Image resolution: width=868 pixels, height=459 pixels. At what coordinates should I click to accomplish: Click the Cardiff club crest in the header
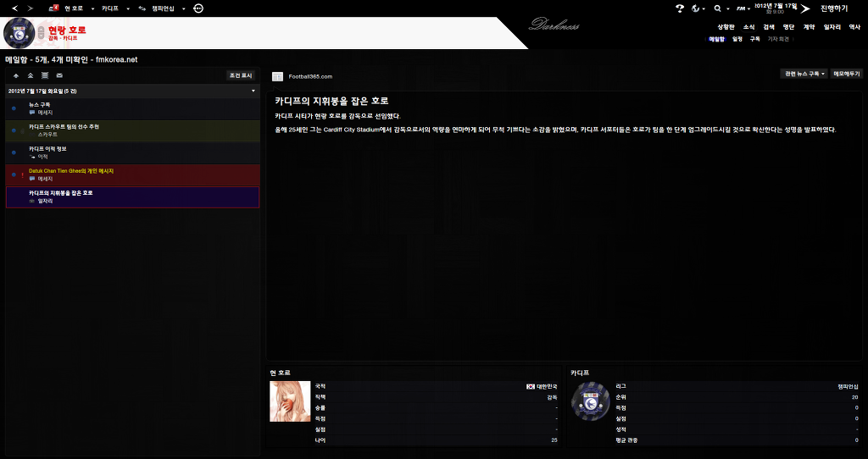(19, 33)
